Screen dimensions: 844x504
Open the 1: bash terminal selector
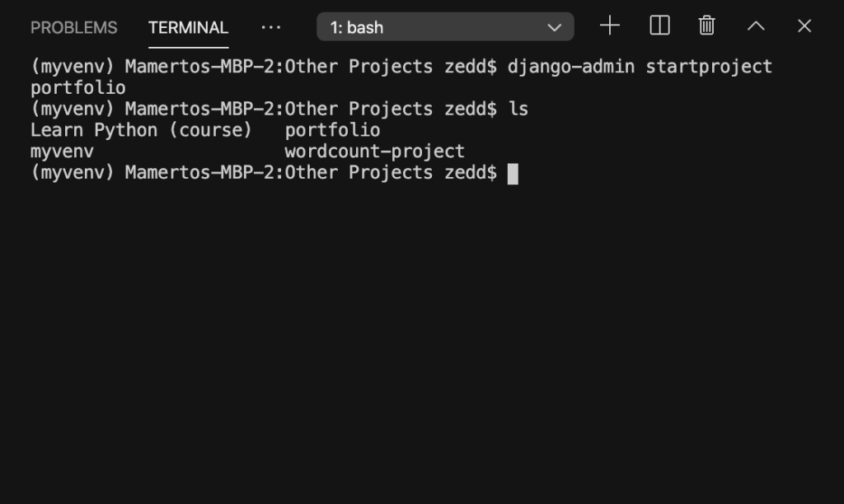[x=445, y=27]
